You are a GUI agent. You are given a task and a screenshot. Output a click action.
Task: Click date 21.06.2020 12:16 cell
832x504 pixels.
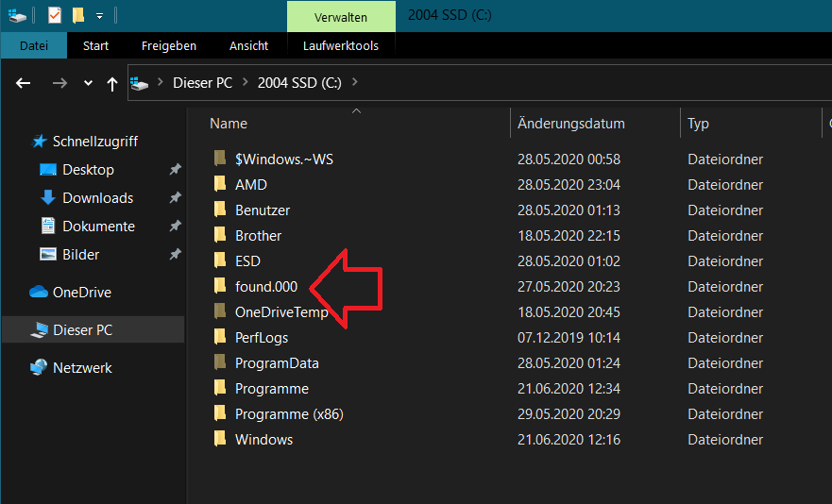[569, 439]
